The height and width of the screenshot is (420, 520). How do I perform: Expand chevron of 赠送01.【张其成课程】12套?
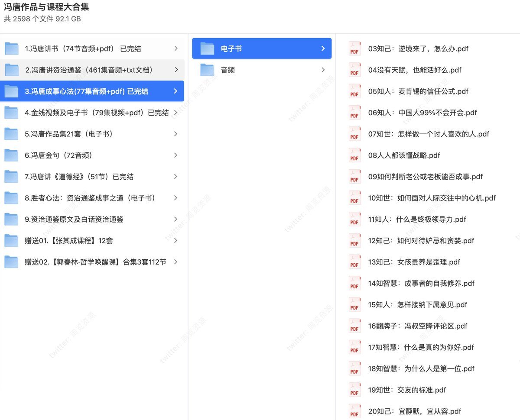(176, 240)
